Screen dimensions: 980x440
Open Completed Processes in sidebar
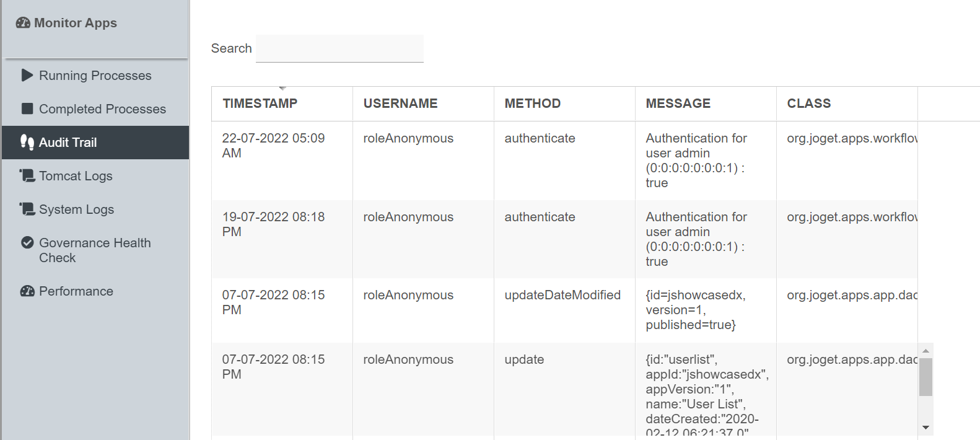(102, 109)
